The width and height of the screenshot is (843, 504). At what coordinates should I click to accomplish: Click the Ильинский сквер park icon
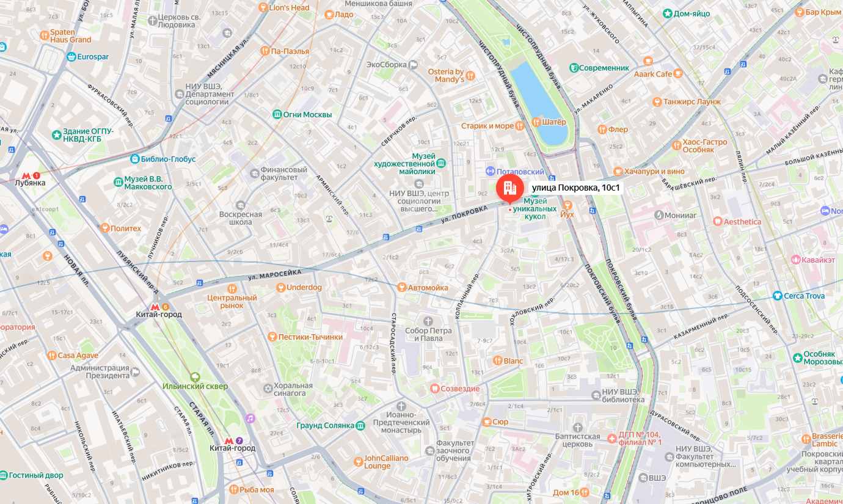click(x=195, y=376)
